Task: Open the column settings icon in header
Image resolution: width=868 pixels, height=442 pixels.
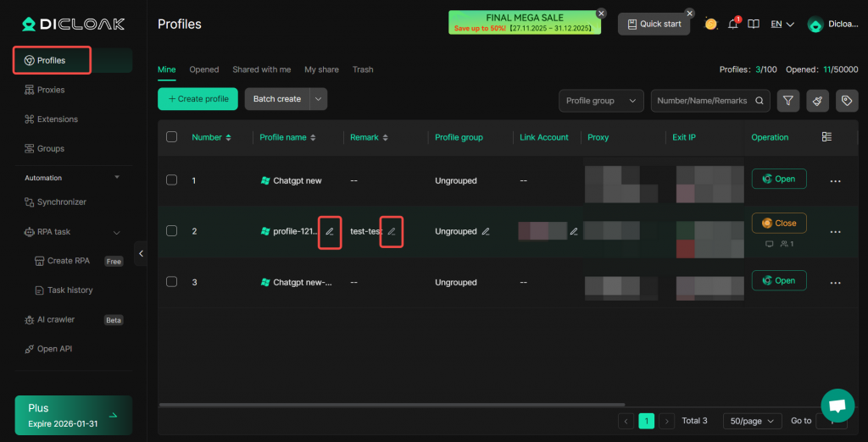Action: pyautogui.click(x=827, y=137)
